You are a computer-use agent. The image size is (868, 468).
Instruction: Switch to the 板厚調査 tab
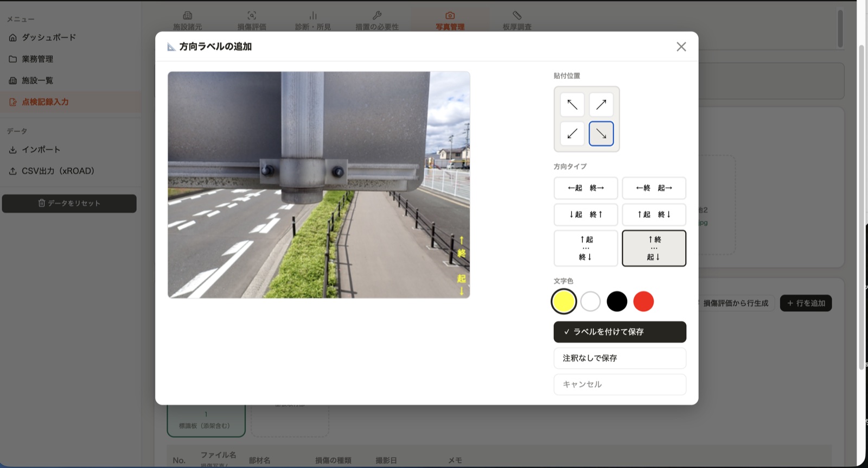(517, 21)
